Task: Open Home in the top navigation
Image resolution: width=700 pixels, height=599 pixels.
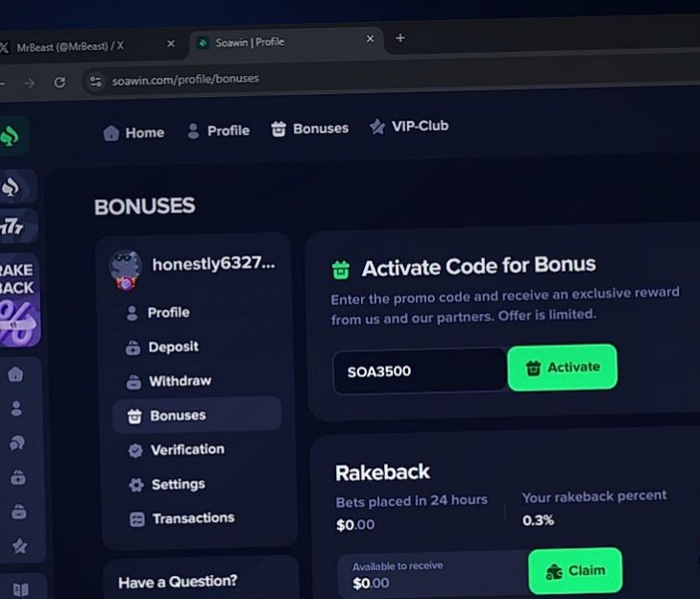Action: [x=133, y=132]
